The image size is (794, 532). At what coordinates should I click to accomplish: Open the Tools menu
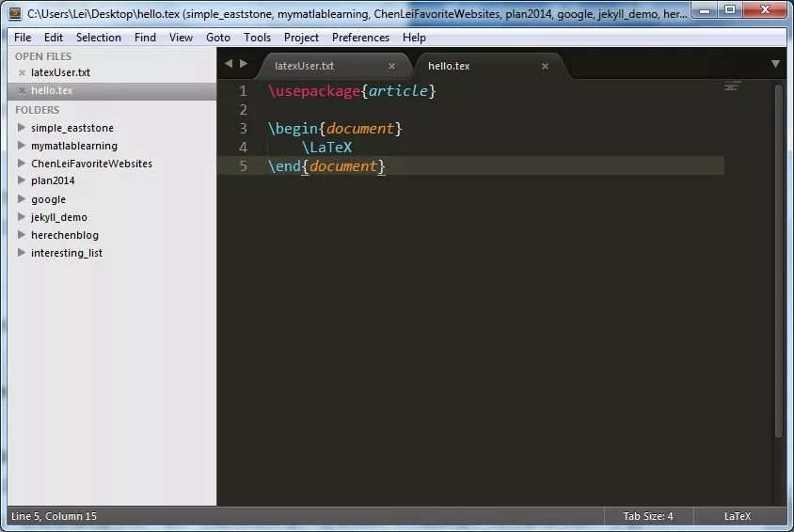257,38
